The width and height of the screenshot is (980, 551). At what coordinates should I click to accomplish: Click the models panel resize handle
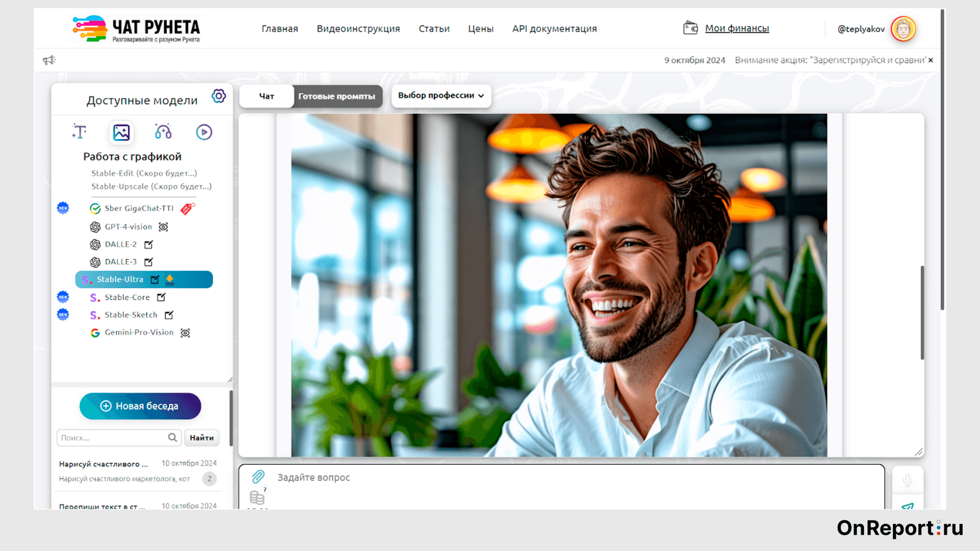(x=230, y=379)
